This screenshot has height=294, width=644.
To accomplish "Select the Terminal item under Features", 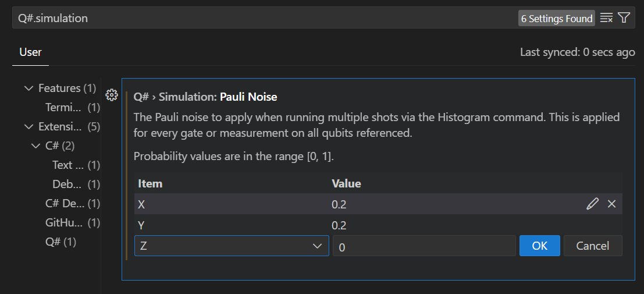I will 65,108.
